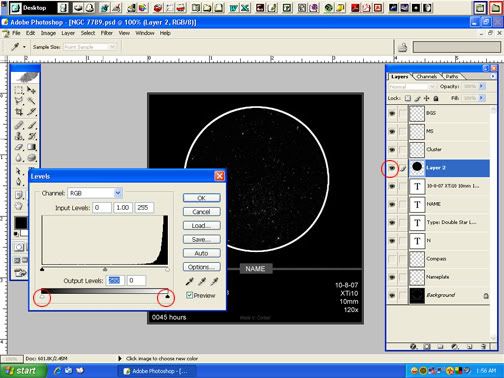Select the Notes tool
This screenshot has height=378, width=504.
(19, 195)
